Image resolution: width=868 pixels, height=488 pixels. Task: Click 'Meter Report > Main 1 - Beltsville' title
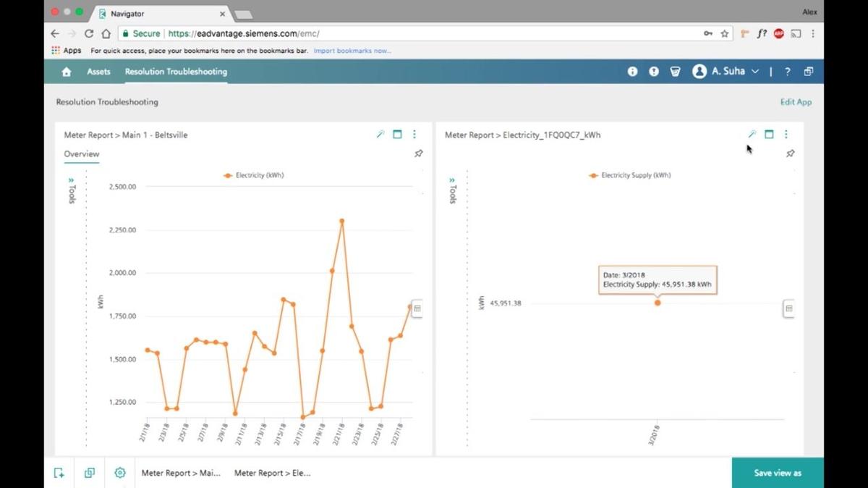pos(126,135)
